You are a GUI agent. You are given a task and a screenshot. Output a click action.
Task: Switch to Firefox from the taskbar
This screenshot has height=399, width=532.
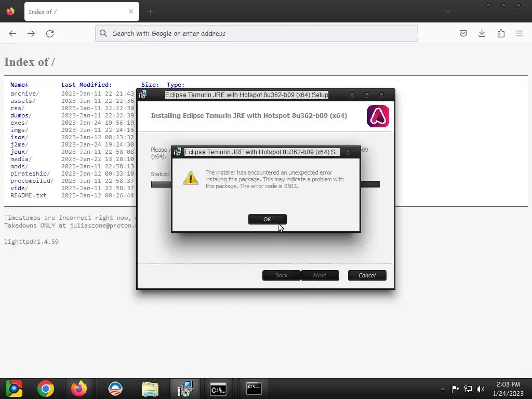pyautogui.click(x=79, y=389)
